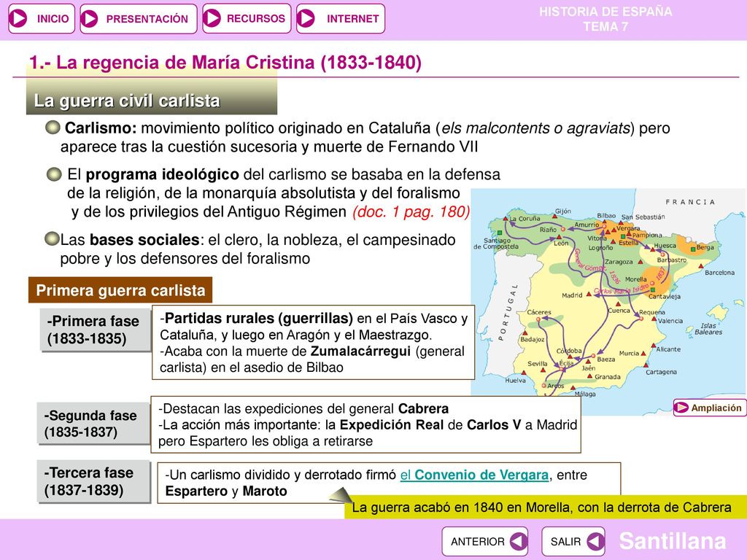Screen dimensions: 747x560
Task: Click the 'Madrid' label on the map
Action: click(x=572, y=295)
